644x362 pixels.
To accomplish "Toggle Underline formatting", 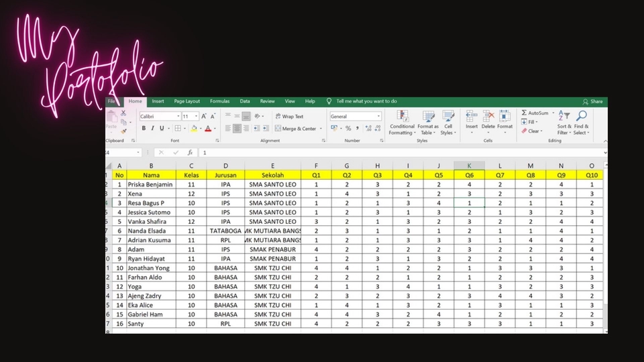I will pos(162,129).
